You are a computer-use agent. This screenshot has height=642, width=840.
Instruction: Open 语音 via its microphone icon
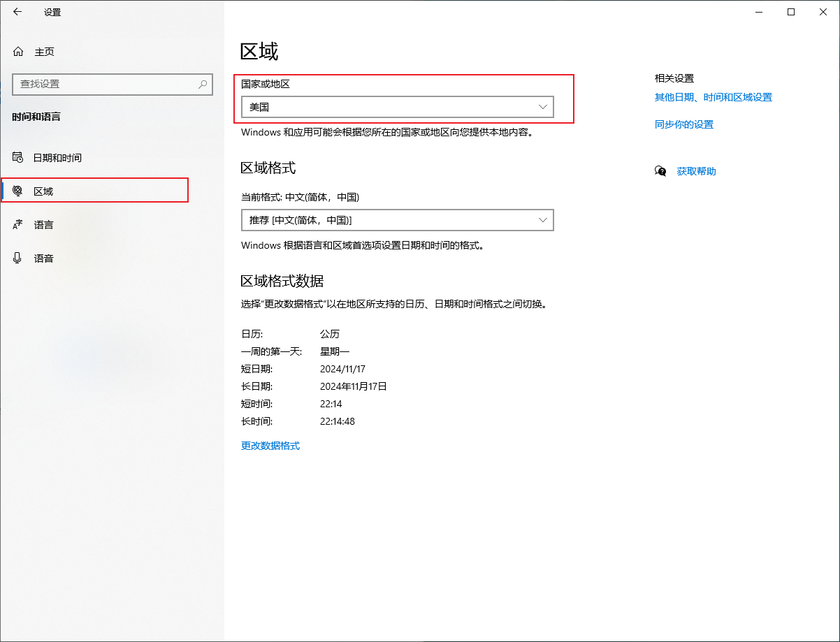[x=18, y=258]
